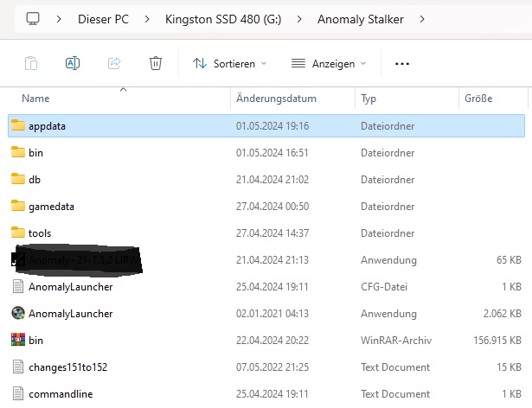Click the rename icon in toolbar
The image size is (532, 408).
click(x=73, y=63)
